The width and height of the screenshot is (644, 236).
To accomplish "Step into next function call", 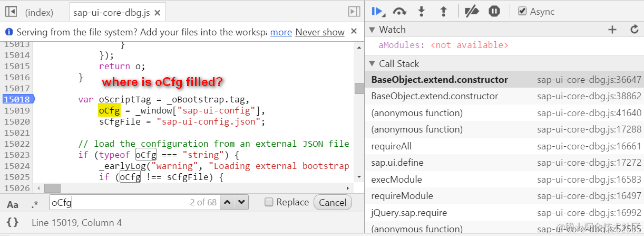I will click(x=421, y=11).
